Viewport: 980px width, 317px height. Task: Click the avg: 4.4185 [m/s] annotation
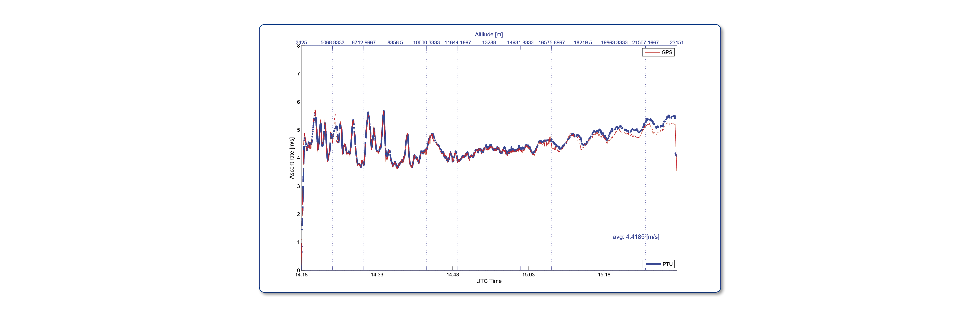tap(636, 237)
